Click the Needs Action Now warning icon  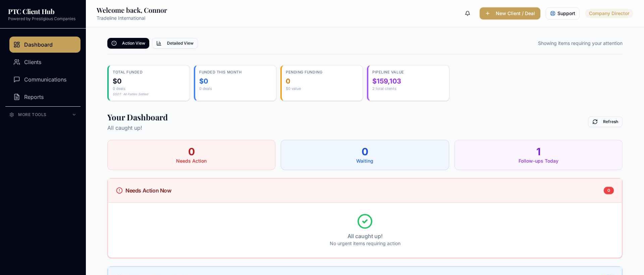pyautogui.click(x=119, y=190)
